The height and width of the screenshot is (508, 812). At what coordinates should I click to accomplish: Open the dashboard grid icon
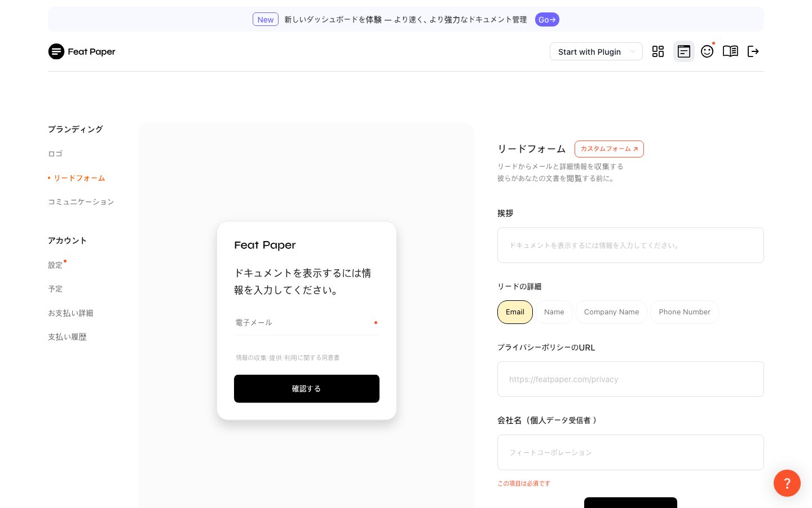tap(658, 51)
